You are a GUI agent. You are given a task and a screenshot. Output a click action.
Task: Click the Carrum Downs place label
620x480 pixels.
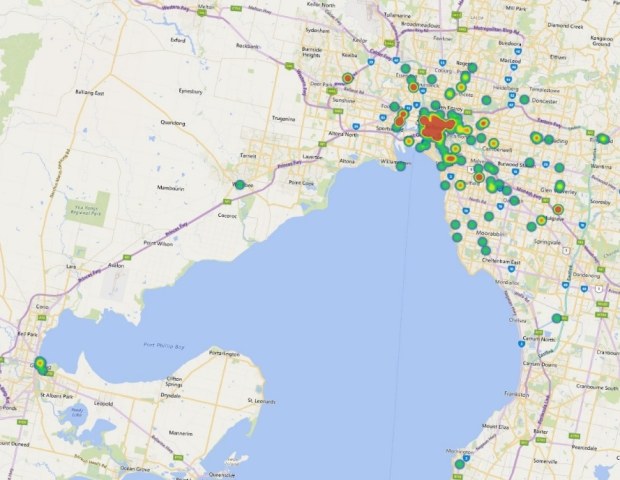[539, 363]
